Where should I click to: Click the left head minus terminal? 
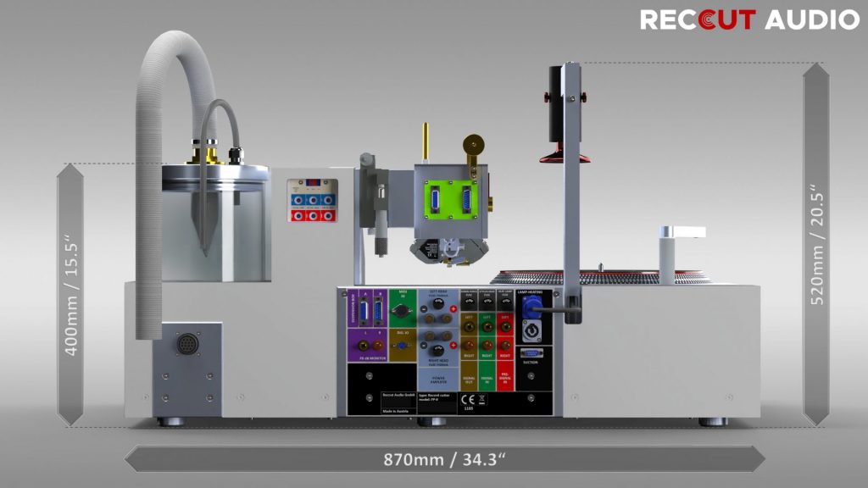(424, 308)
